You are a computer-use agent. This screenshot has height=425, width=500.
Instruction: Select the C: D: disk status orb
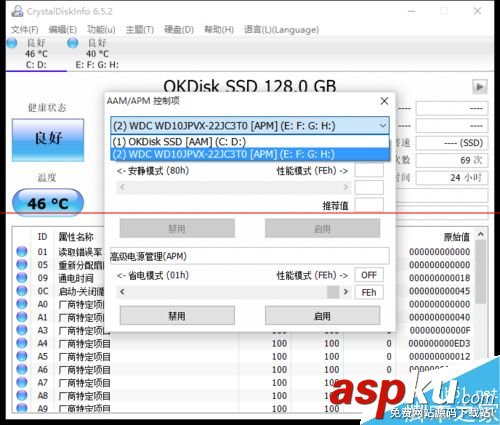click(12, 43)
